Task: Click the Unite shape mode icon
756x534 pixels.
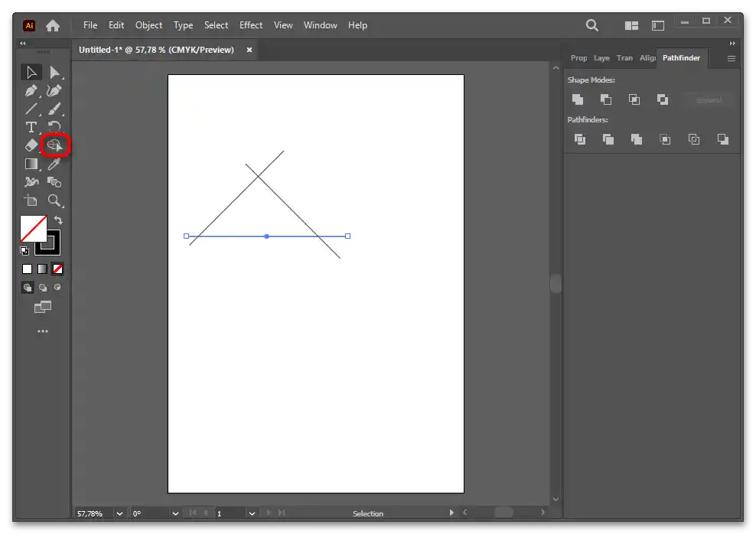Action: [578, 99]
